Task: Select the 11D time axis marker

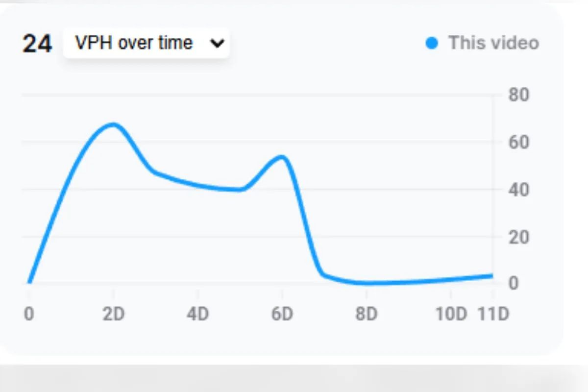Action: click(x=493, y=314)
